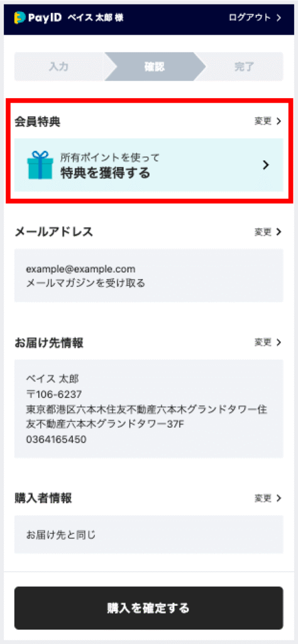298x644 pixels.
Task: Click the PayID logo icon
Action: pos(19,18)
